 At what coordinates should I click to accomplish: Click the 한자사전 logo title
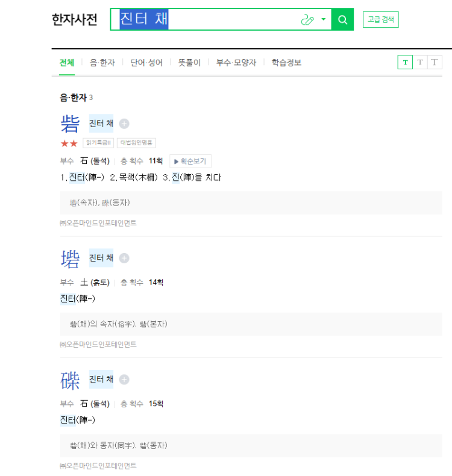tap(75, 19)
